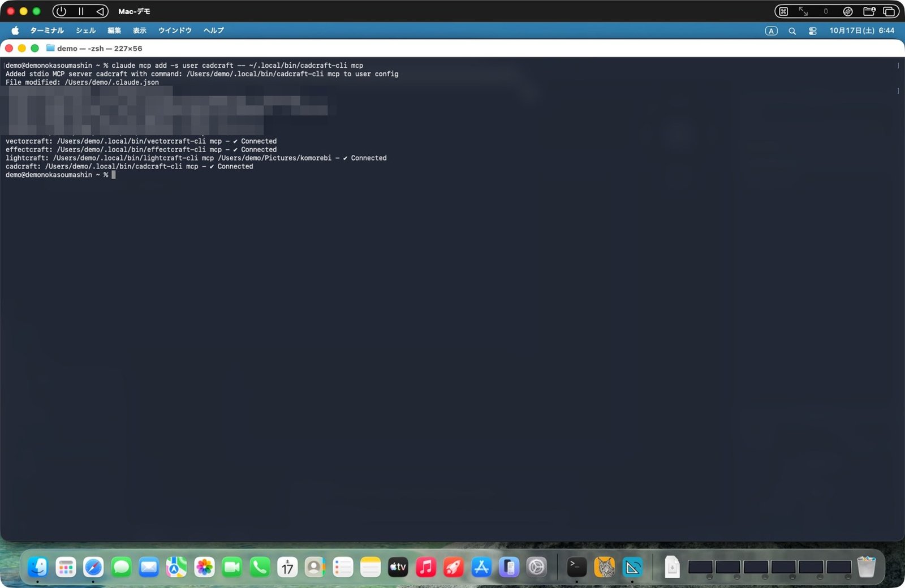Open Spotlight search magnifier
Viewport: 905px width, 588px height.
point(792,31)
